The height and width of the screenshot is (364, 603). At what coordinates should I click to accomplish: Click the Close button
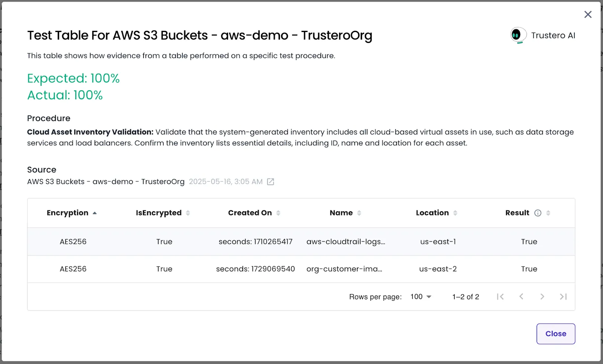coord(556,334)
